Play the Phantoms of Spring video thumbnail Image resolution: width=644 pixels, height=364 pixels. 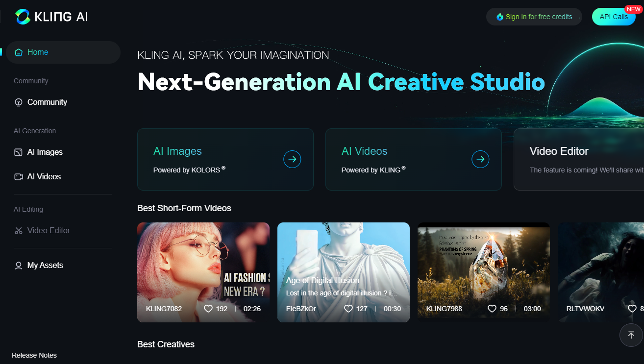click(483, 265)
